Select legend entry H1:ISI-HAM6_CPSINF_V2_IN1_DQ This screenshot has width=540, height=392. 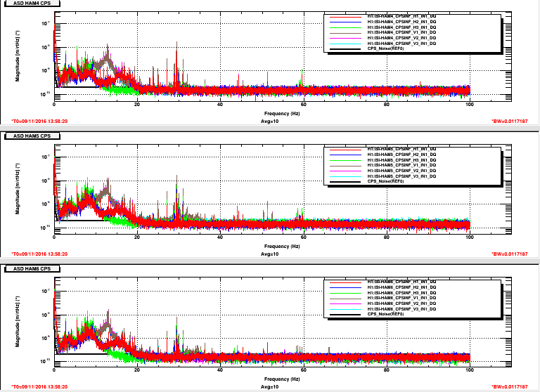pyautogui.click(x=401, y=303)
